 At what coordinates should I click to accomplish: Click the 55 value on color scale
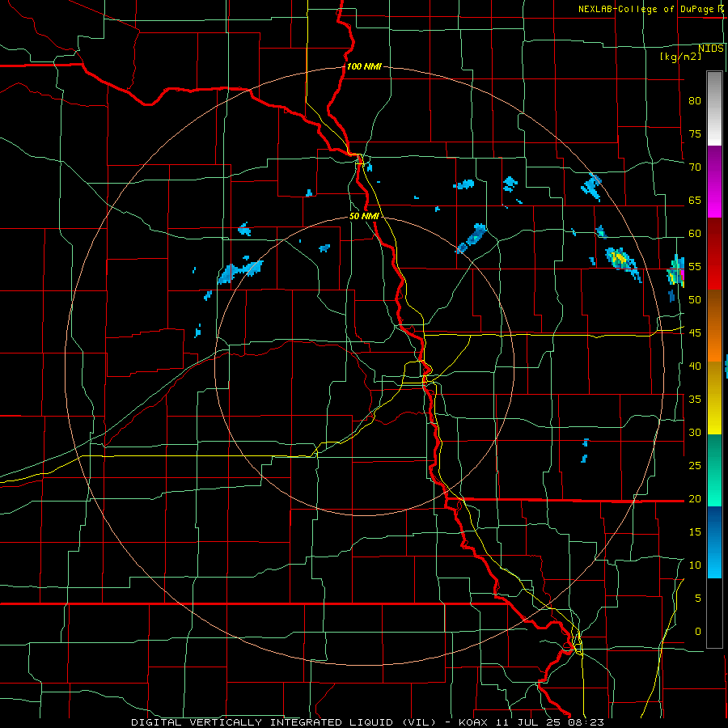[695, 266]
